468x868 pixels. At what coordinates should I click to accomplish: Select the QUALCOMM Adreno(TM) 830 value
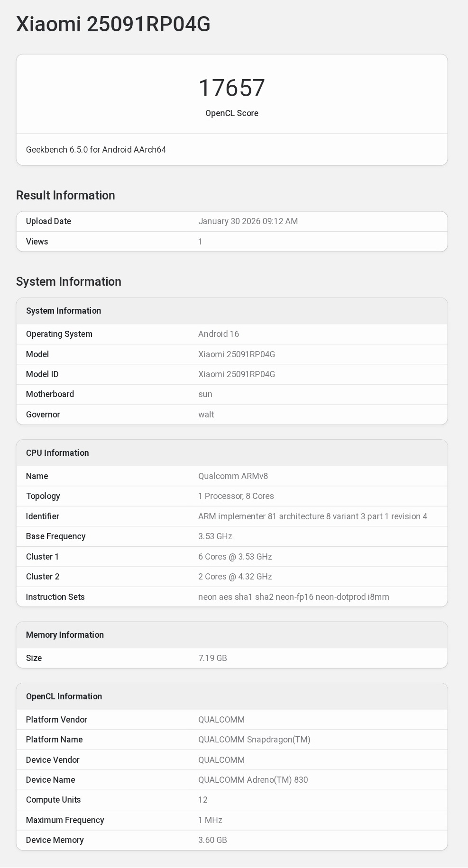pyautogui.click(x=253, y=780)
